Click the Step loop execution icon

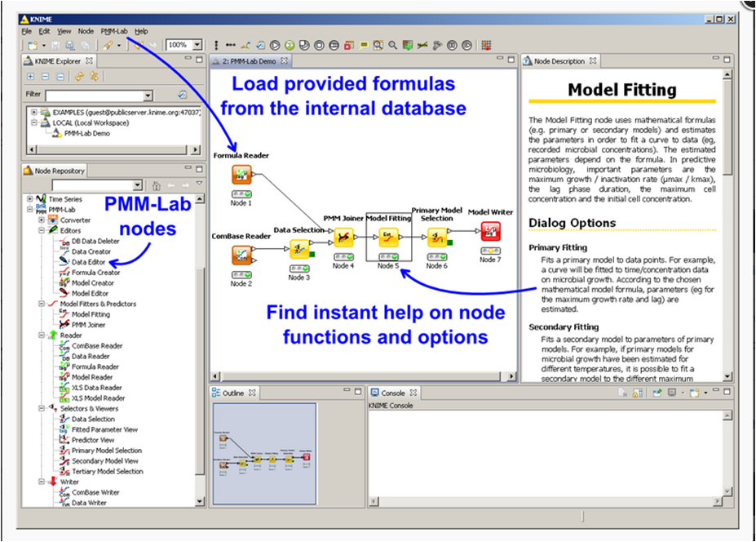tap(466, 46)
